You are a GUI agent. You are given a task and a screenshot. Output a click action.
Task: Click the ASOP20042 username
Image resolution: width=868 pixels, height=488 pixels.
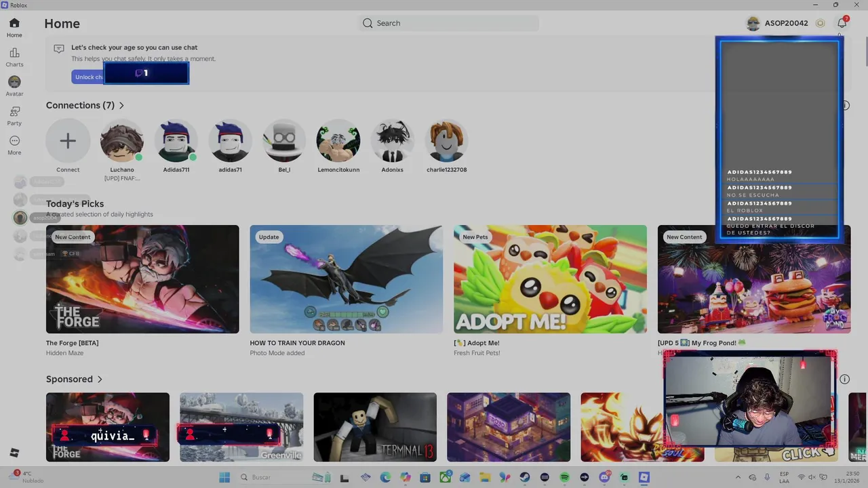coord(787,23)
